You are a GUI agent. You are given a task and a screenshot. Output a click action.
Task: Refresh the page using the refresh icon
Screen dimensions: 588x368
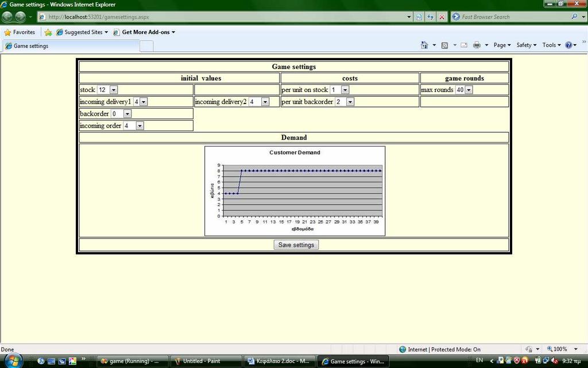pyautogui.click(x=431, y=17)
